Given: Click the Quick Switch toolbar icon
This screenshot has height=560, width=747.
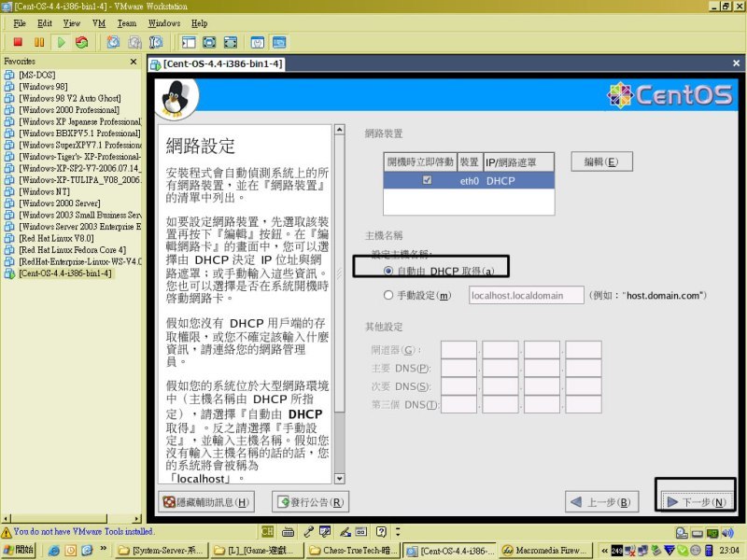Looking at the screenshot, I should pyautogui.click(x=230, y=42).
